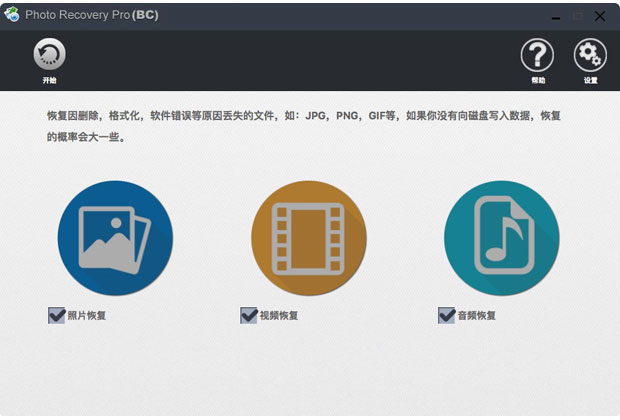The height and width of the screenshot is (420, 620).
Task: Click the 照片恢复 label text
Action: click(x=87, y=316)
